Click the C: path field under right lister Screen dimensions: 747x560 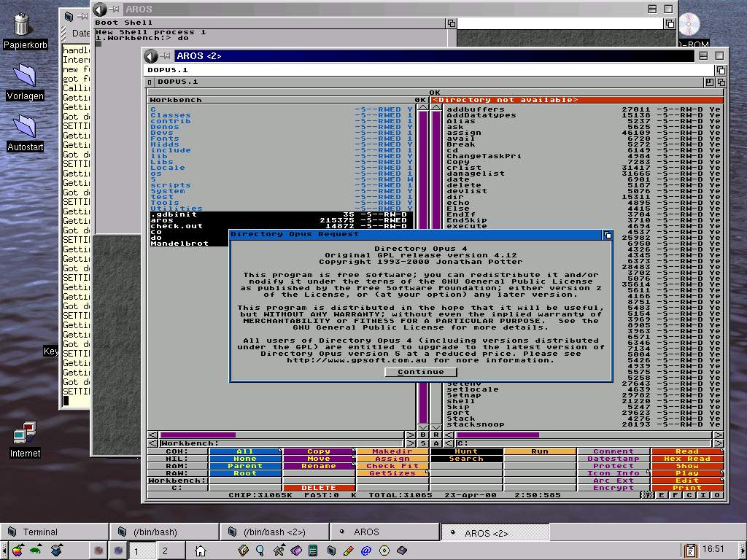pos(584,443)
